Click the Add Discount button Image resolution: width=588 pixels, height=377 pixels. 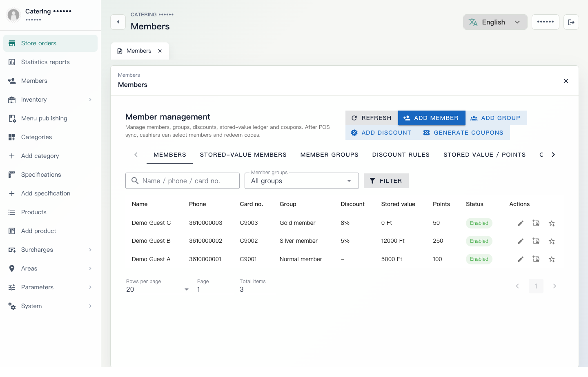tap(381, 133)
